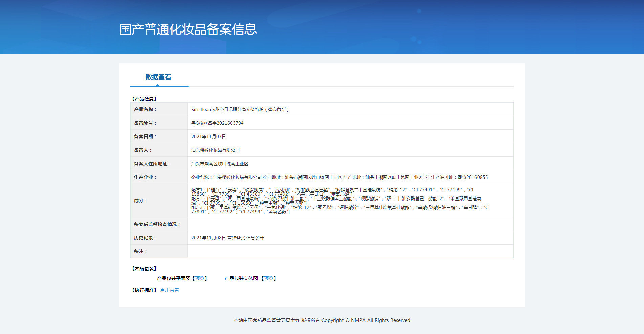The image size is (644, 334).
Task: Open the 数据查看 tab
Action: [158, 77]
